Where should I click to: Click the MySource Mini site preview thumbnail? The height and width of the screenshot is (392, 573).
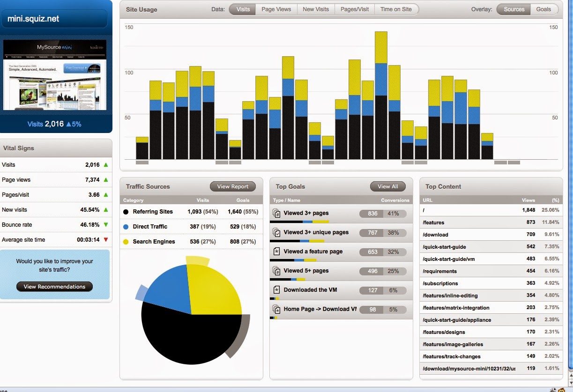[x=55, y=75]
